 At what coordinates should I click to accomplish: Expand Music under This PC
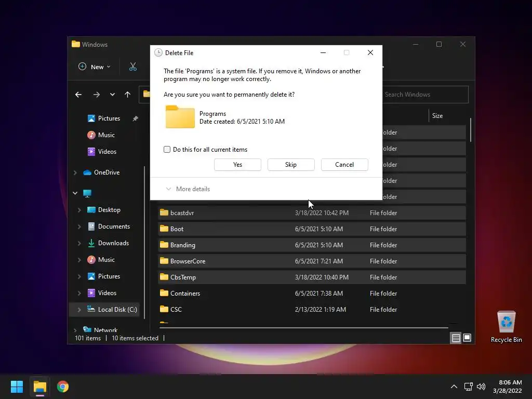[79, 260]
